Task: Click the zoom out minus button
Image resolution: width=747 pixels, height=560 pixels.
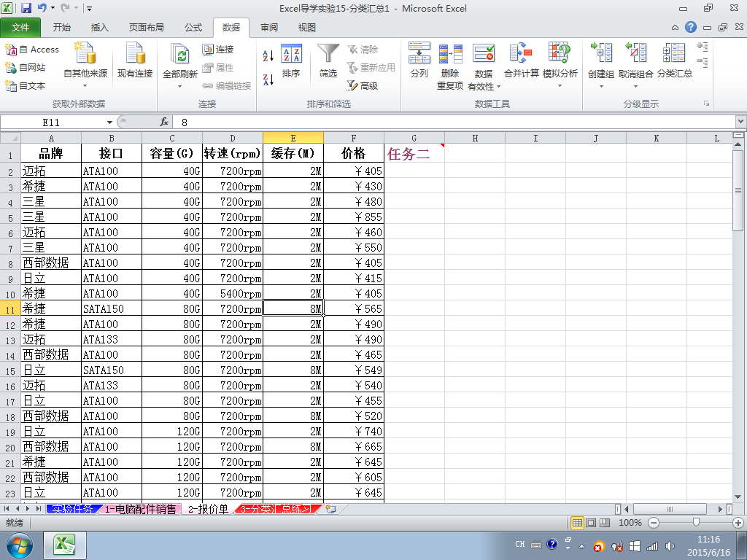Action: coord(654,523)
